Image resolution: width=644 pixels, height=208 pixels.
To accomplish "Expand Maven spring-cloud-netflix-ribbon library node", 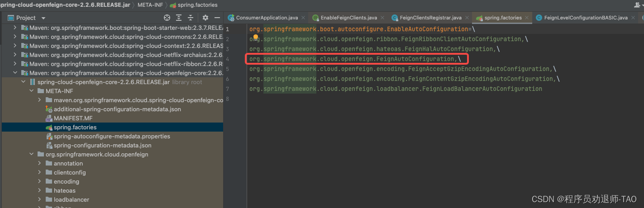I will pos(15,64).
